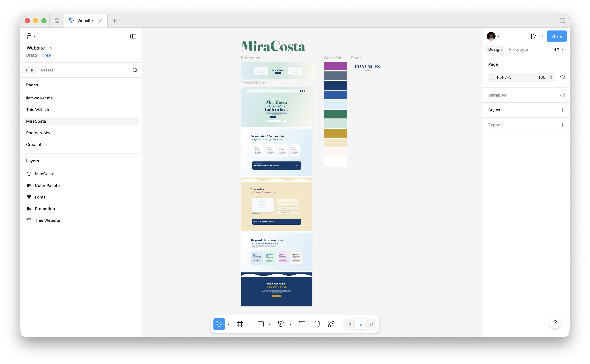Screen dimensions: 590x364
Task: Select the Comment tool
Action: tap(317, 324)
